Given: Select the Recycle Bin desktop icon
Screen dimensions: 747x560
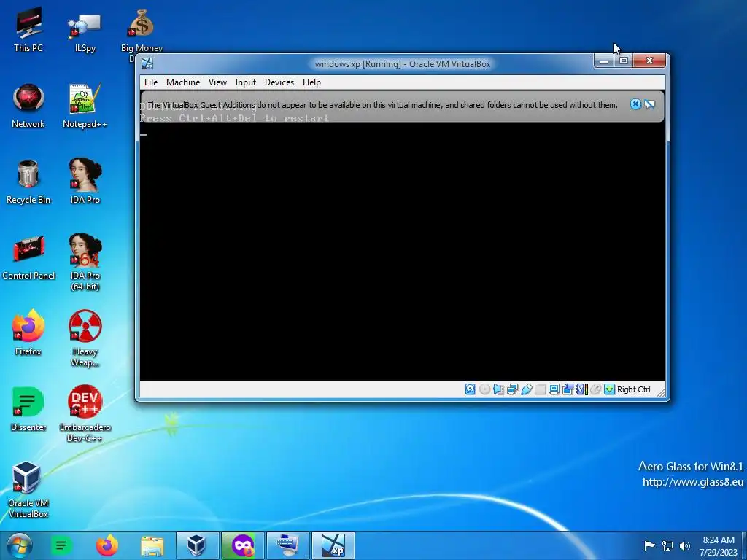Looking at the screenshot, I should coord(28,182).
